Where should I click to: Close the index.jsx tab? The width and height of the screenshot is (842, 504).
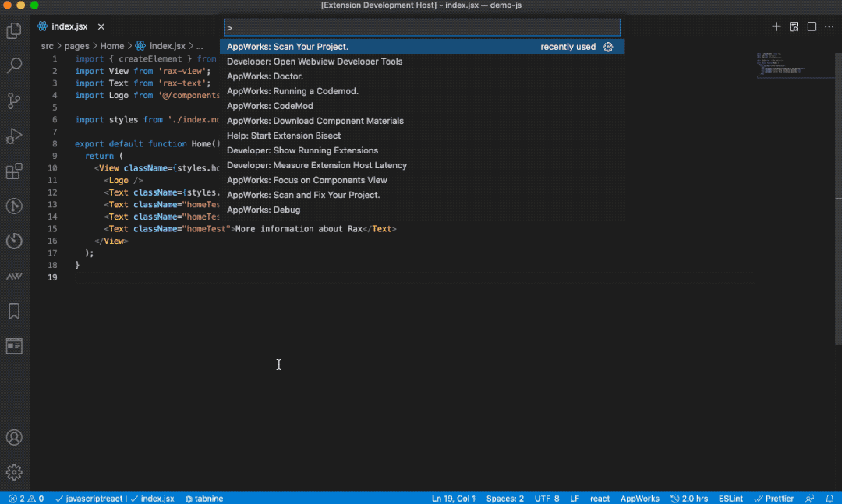click(x=101, y=26)
